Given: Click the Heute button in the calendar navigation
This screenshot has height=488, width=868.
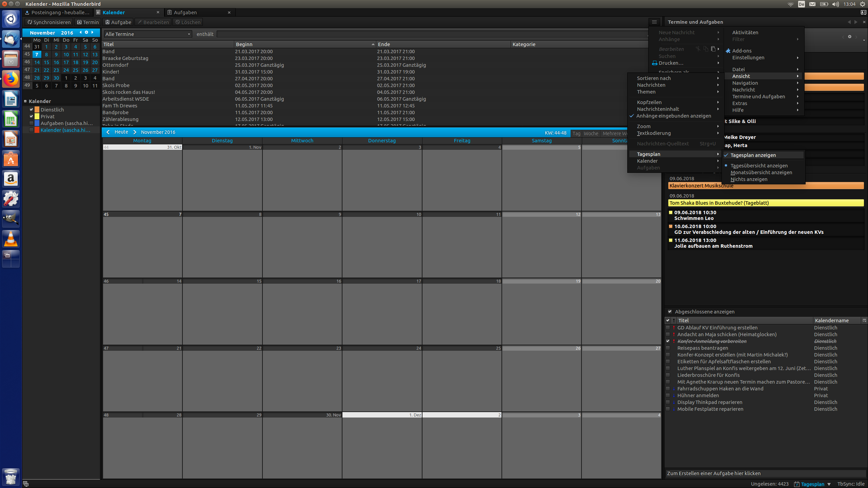Looking at the screenshot, I should 121,132.
